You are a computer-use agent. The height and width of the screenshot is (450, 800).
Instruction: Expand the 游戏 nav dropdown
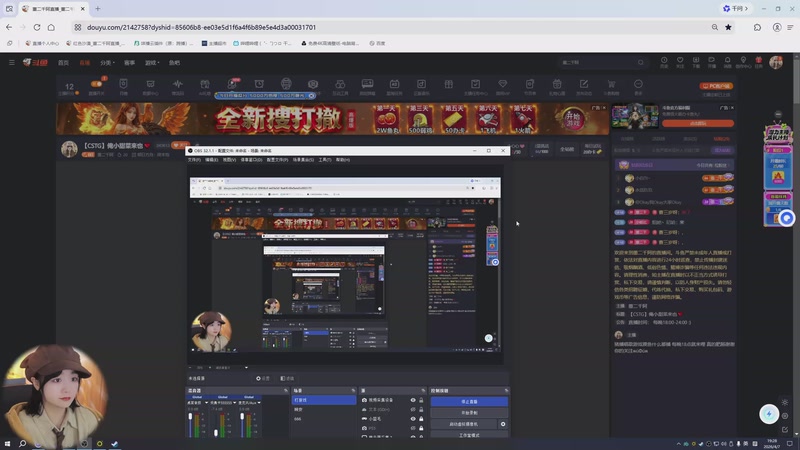coord(152,63)
